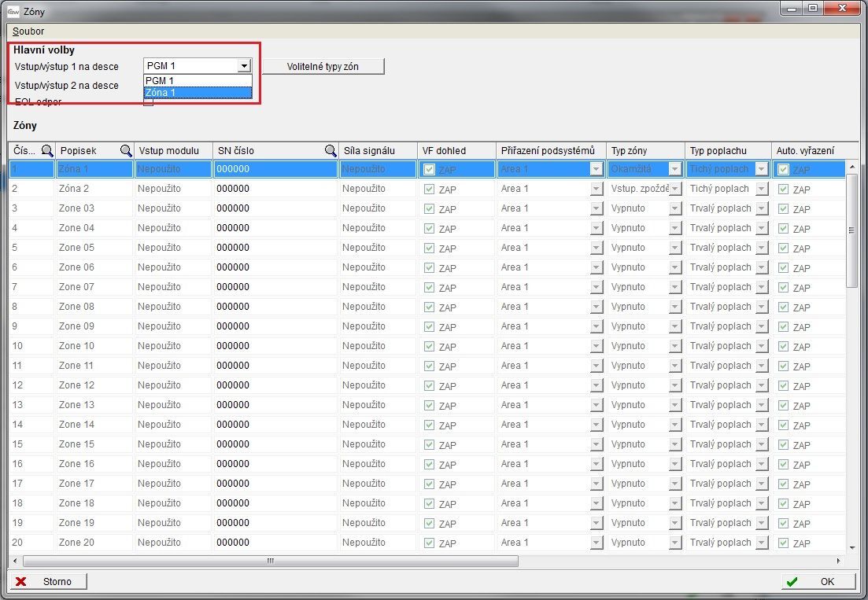The height and width of the screenshot is (600, 868).
Task: Open Typ poplachu dropdown in row 7
Action: tap(761, 287)
